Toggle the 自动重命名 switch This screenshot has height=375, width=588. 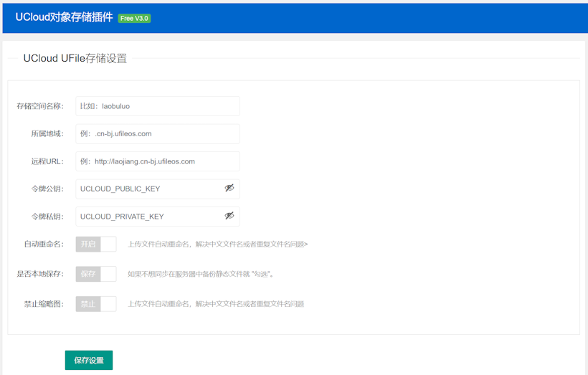96,245
